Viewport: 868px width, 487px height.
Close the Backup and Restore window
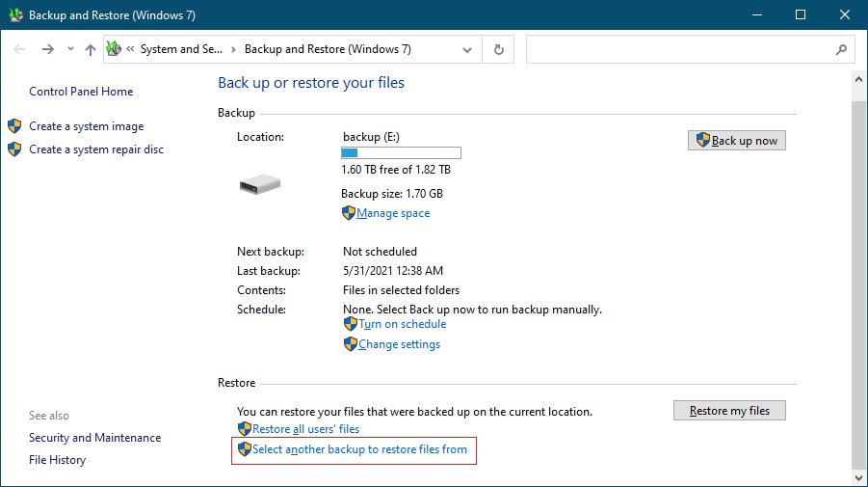[845, 15]
